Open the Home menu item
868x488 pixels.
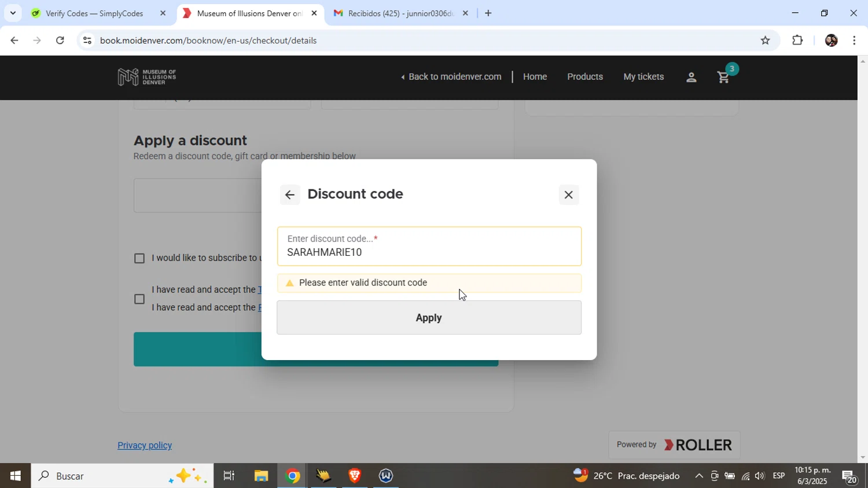(535, 76)
